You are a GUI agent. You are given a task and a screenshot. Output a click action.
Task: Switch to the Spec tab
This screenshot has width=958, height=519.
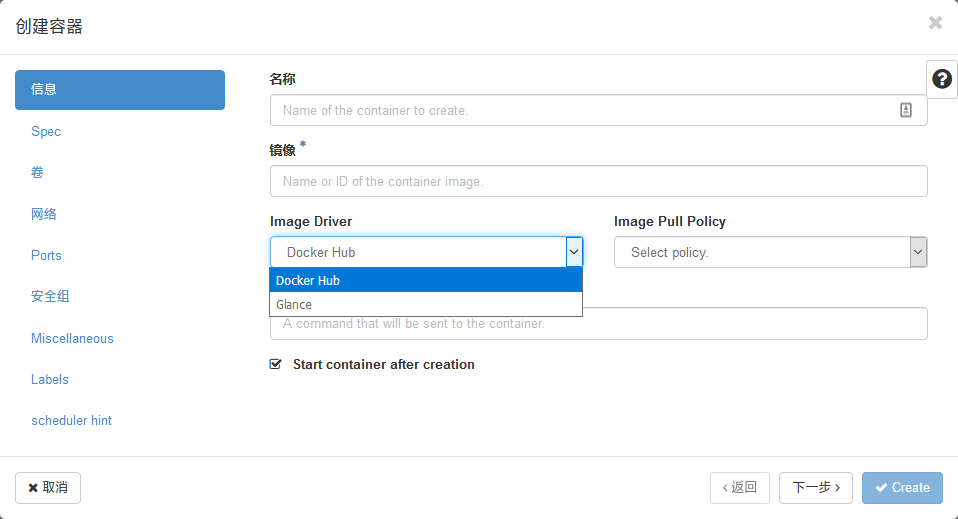point(46,131)
